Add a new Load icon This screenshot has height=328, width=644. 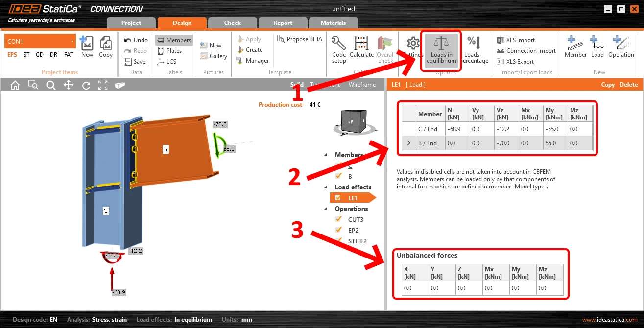(x=597, y=43)
